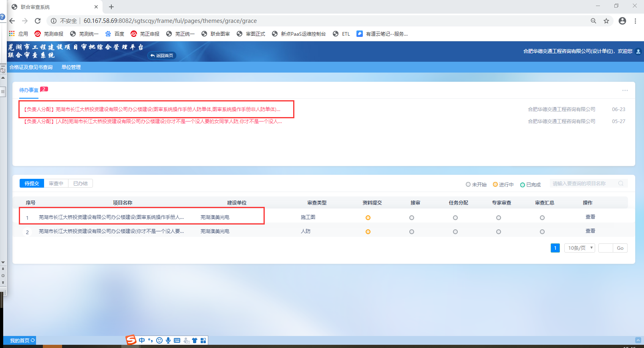The width and height of the screenshot is (644, 348).
Task: Bookmark this page with the star icon
Action: pos(606,21)
